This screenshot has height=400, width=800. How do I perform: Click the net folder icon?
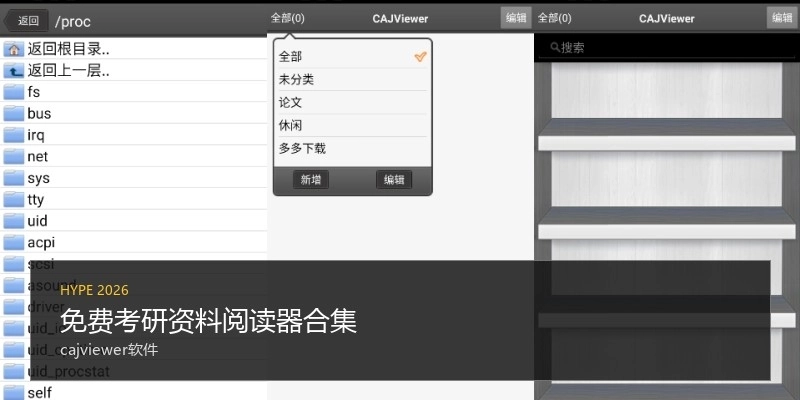coord(14,156)
